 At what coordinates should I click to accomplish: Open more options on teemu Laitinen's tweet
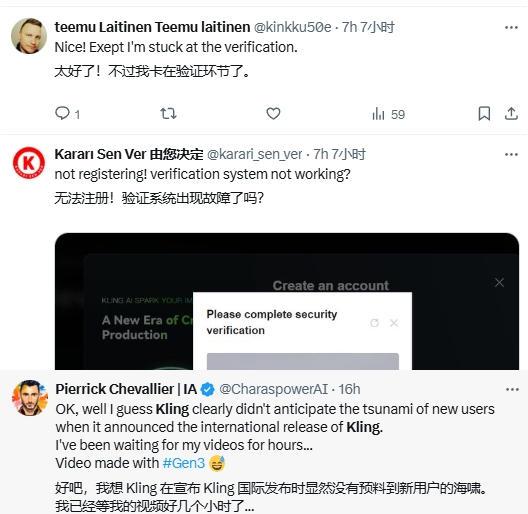pos(511,28)
